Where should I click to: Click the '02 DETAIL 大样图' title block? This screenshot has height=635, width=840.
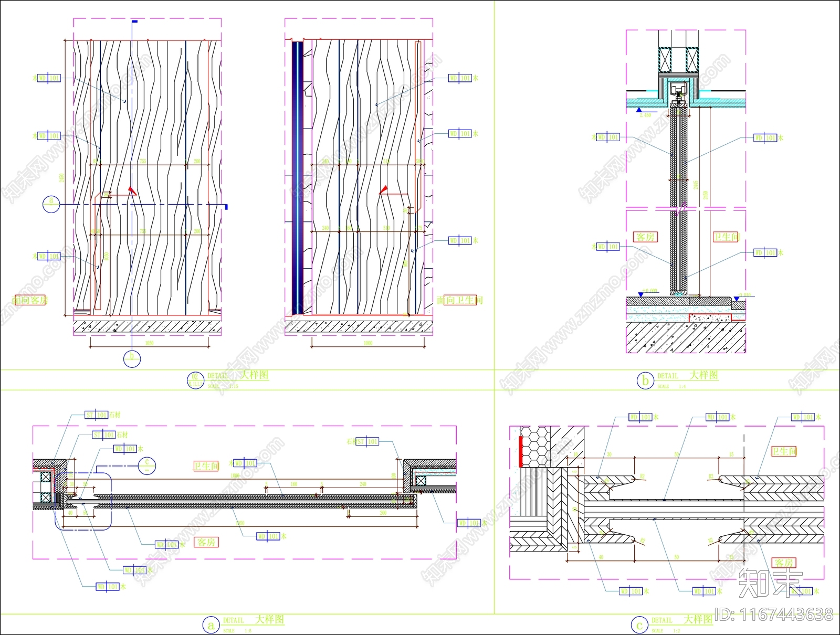coord(229,379)
